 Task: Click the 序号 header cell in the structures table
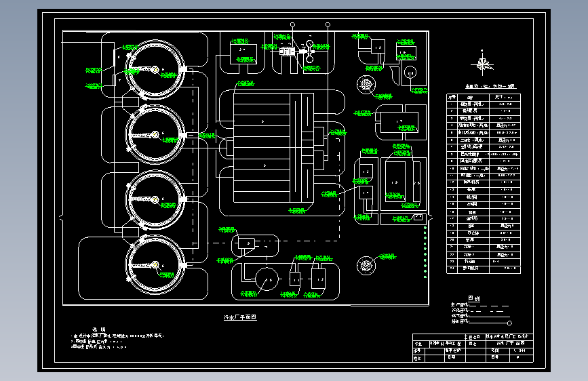[452, 98]
